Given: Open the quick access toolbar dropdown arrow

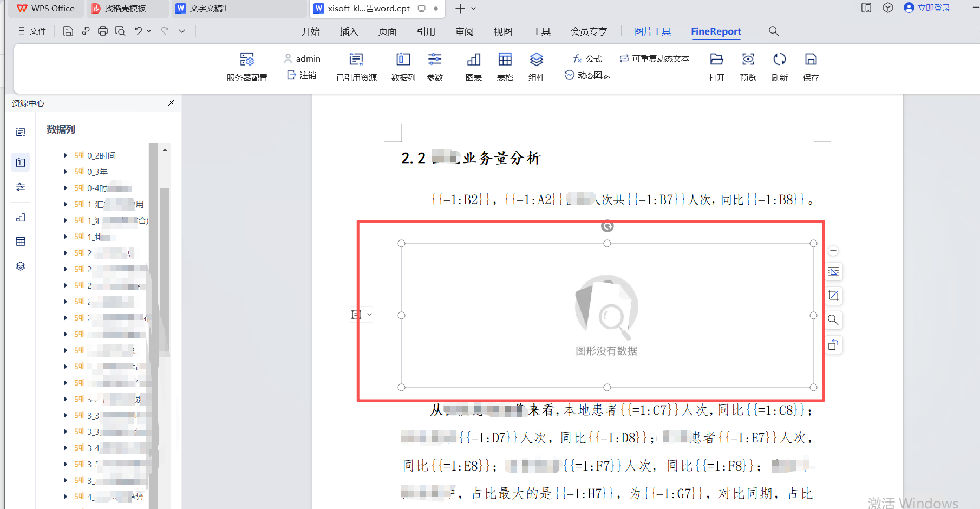Looking at the screenshot, I should point(182,31).
